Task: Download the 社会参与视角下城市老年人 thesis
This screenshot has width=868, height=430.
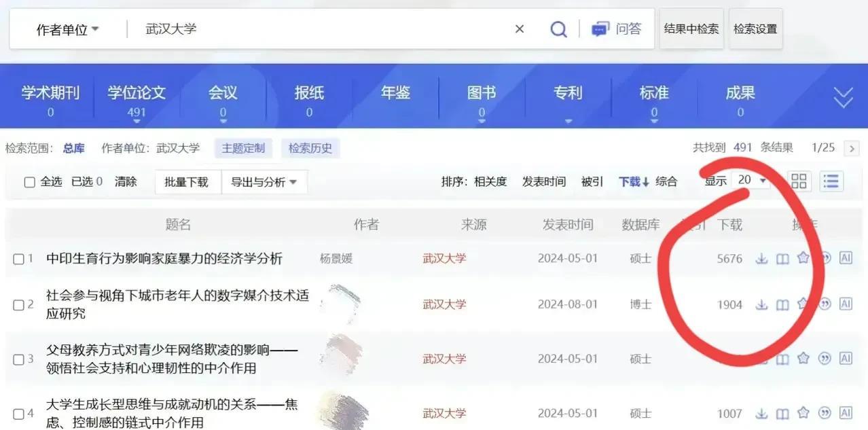Action: [x=762, y=304]
